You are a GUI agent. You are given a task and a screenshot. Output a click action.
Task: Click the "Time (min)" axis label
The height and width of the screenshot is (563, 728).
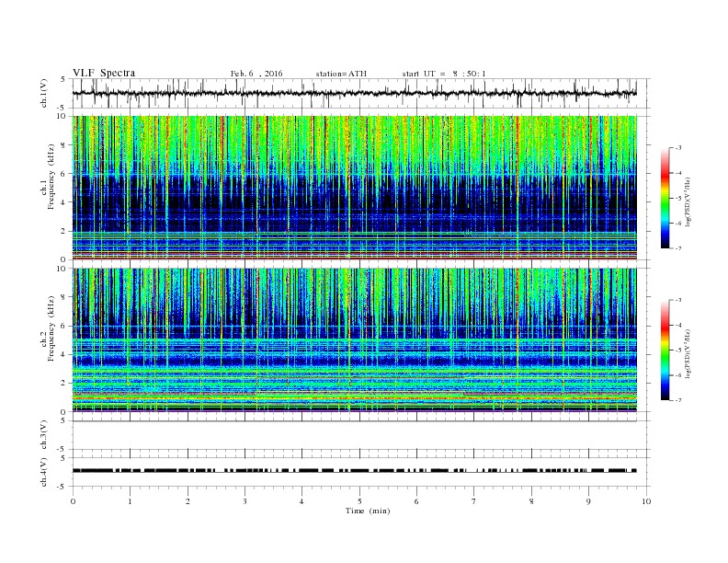368,511
